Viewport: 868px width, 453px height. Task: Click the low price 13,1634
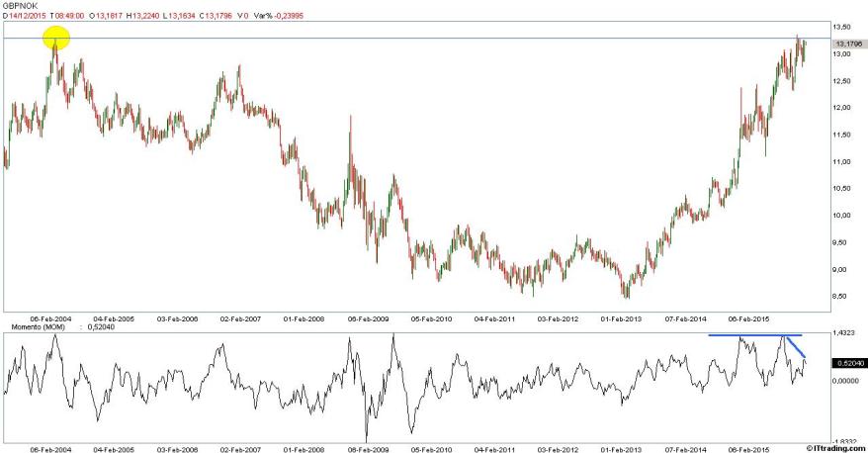click(181, 16)
